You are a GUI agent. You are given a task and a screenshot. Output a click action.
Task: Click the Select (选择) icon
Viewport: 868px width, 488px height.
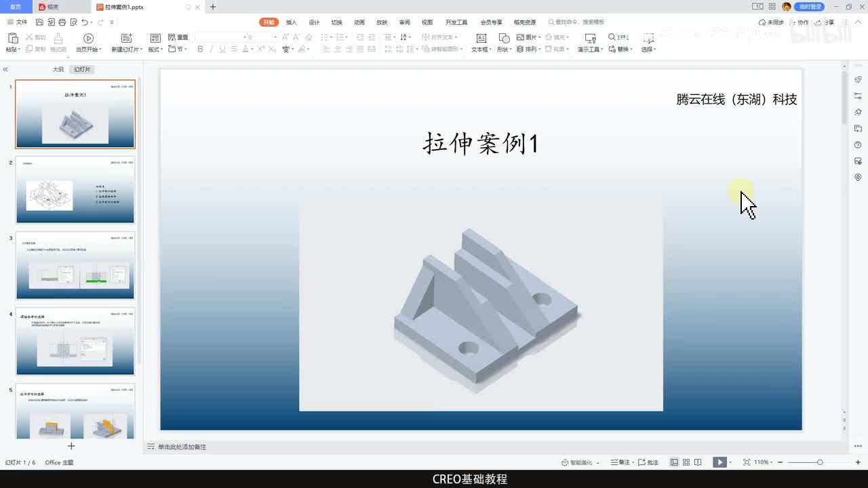click(648, 38)
